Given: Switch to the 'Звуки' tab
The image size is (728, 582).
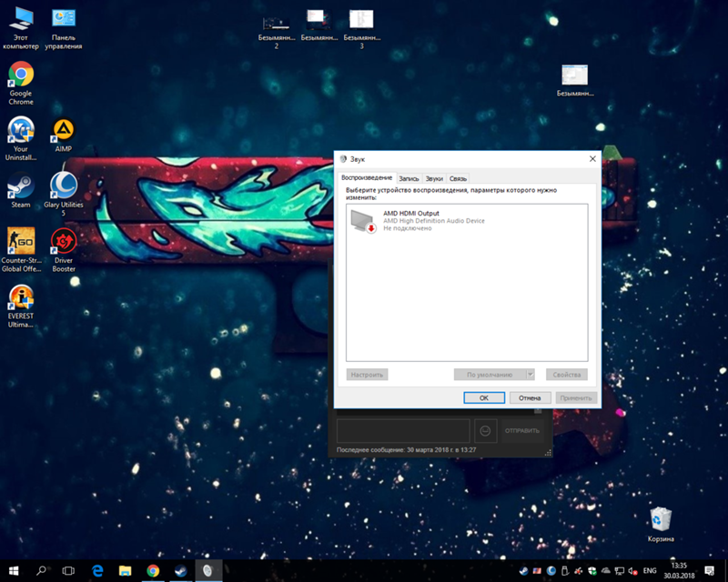Looking at the screenshot, I should coord(434,178).
